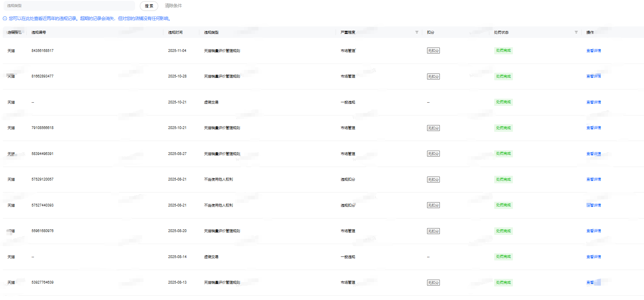644x300 pixels.
Task: Select violation number 53927764639 cell
Action: [42, 282]
